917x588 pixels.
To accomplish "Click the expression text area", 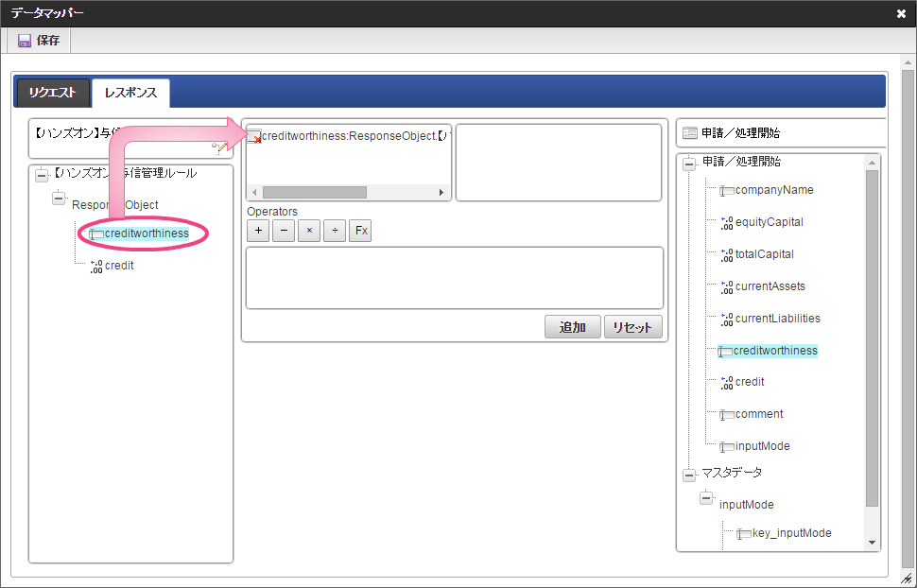I will tap(455, 278).
